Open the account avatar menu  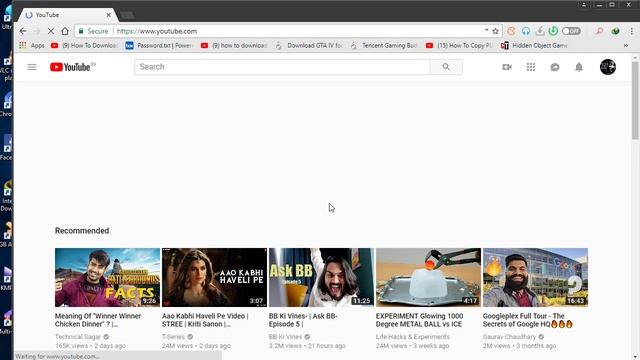pos(608,67)
